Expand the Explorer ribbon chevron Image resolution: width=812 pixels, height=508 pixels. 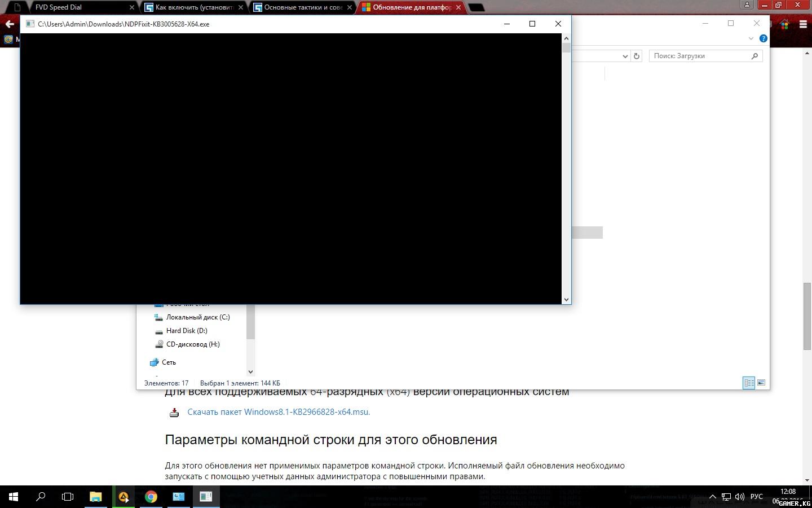pos(751,38)
